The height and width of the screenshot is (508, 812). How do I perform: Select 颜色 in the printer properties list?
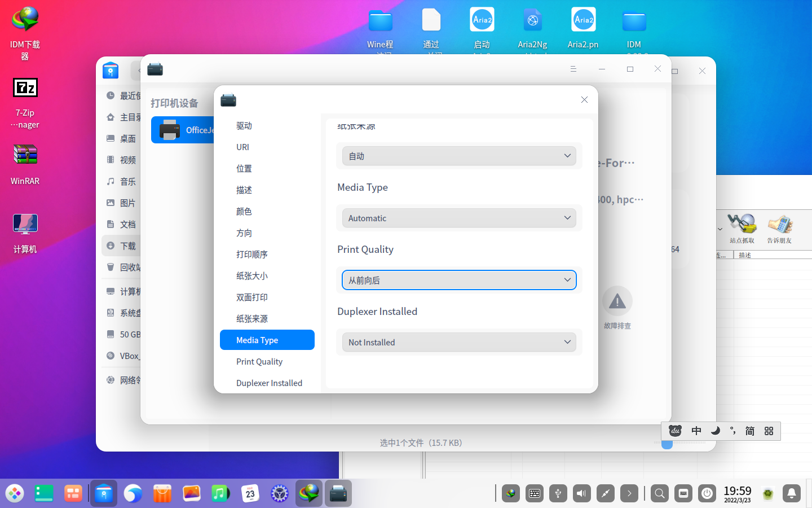click(x=267, y=212)
